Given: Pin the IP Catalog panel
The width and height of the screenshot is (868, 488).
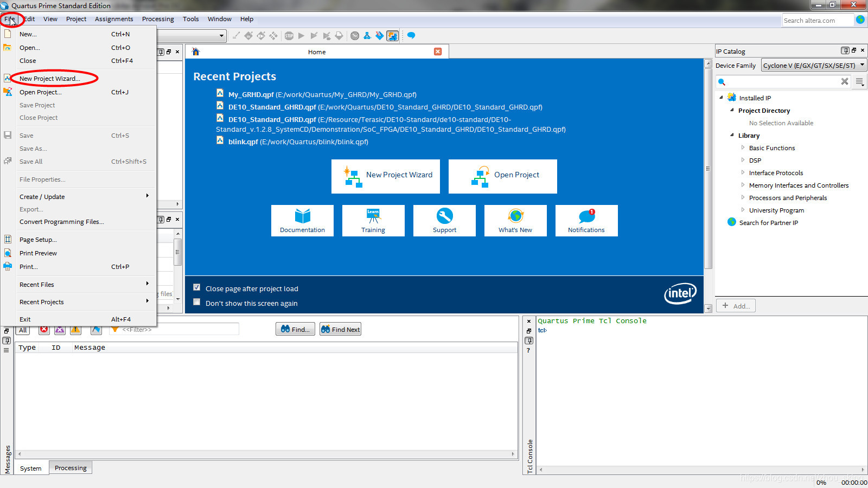Looking at the screenshot, I should 845,50.
